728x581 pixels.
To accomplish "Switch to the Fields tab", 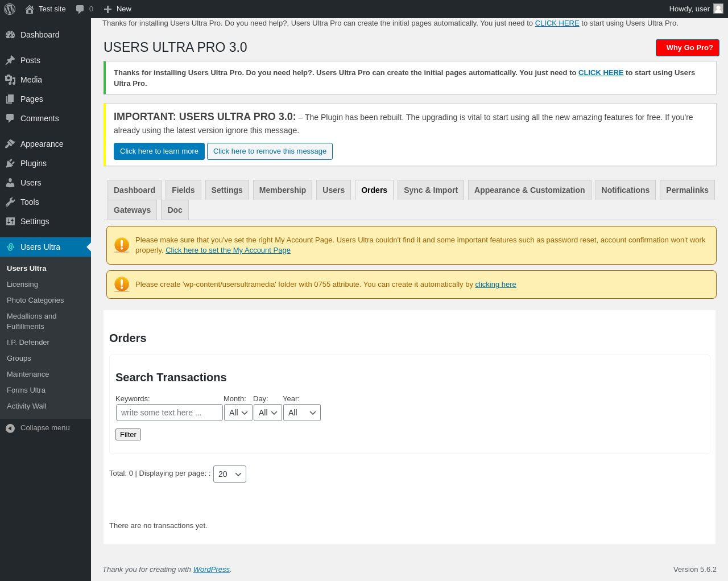I will point(183,190).
